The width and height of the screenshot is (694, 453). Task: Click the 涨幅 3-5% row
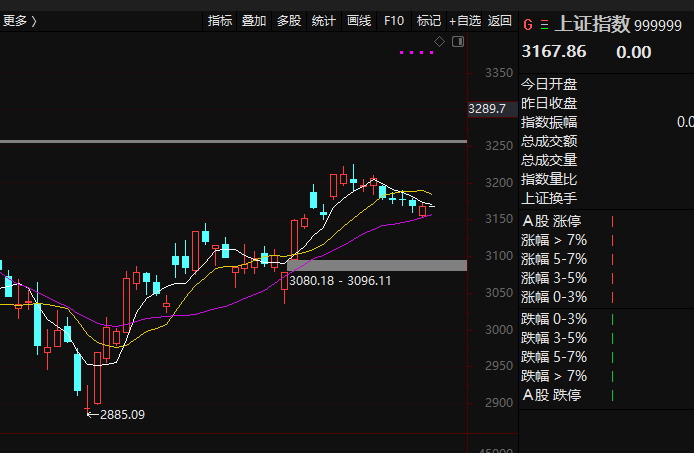point(606,278)
